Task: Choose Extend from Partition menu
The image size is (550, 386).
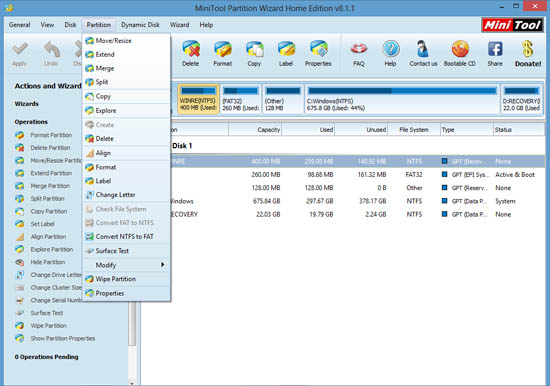Action: click(x=126, y=54)
